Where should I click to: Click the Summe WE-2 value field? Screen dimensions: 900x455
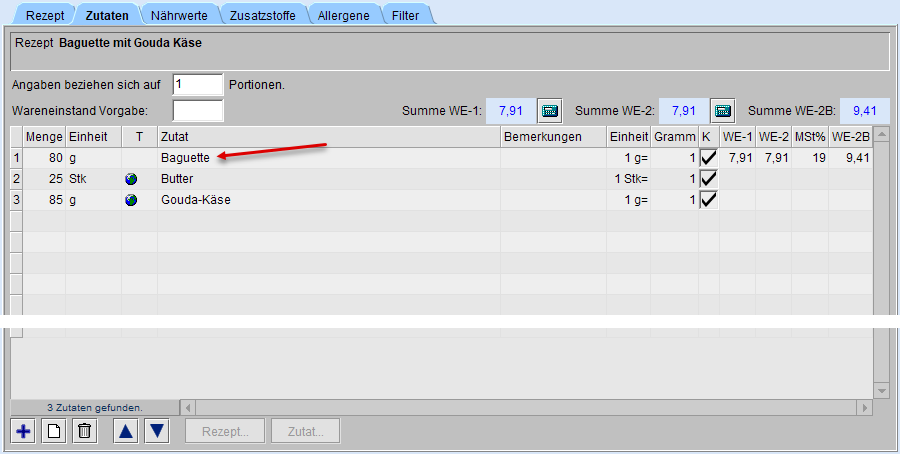(684, 111)
